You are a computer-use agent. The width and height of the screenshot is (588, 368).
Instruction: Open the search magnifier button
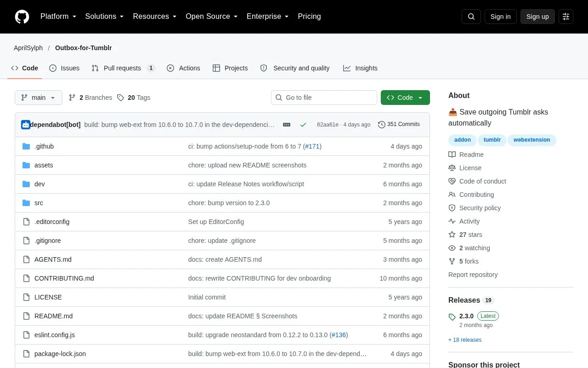click(x=471, y=17)
